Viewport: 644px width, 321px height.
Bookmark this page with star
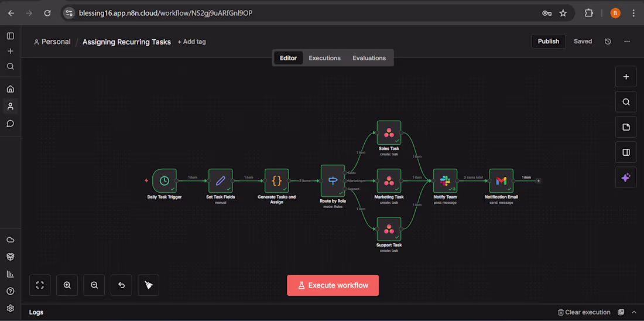coord(563,13)
